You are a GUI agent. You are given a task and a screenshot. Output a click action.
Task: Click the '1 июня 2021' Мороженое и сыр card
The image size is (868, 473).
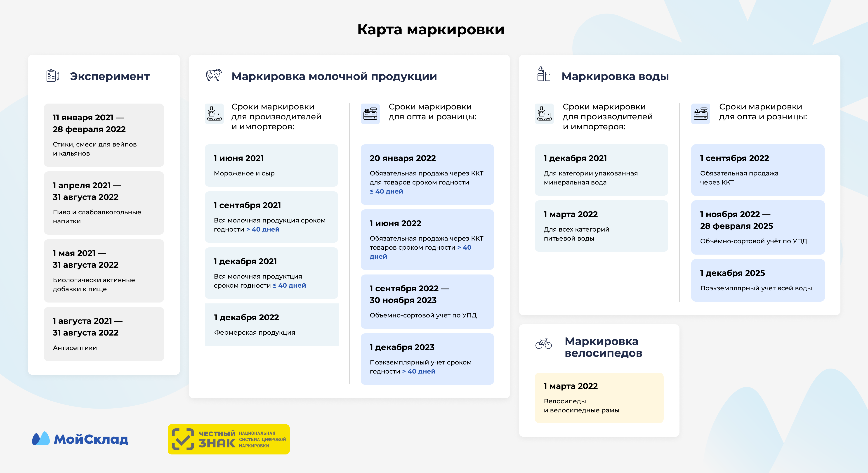[271, 165]
